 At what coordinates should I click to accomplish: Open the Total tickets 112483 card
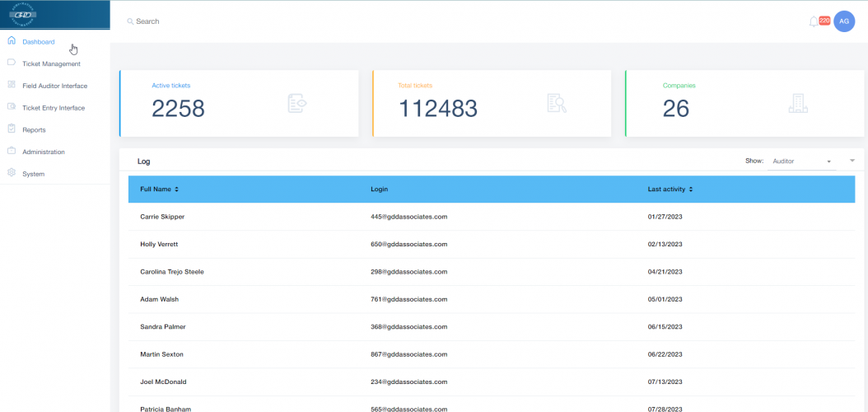tap(492, 104)
